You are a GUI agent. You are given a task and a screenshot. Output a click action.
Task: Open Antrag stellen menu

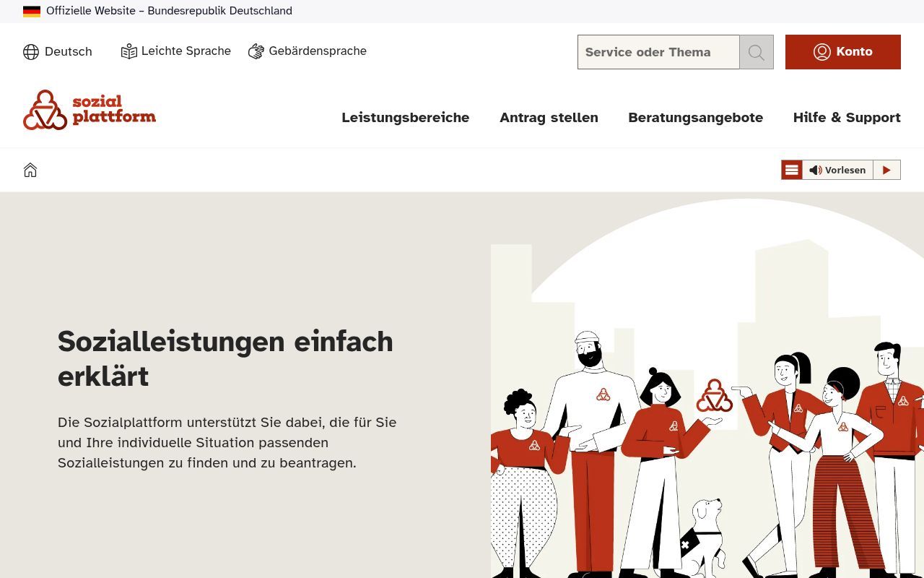coord(549,117)
